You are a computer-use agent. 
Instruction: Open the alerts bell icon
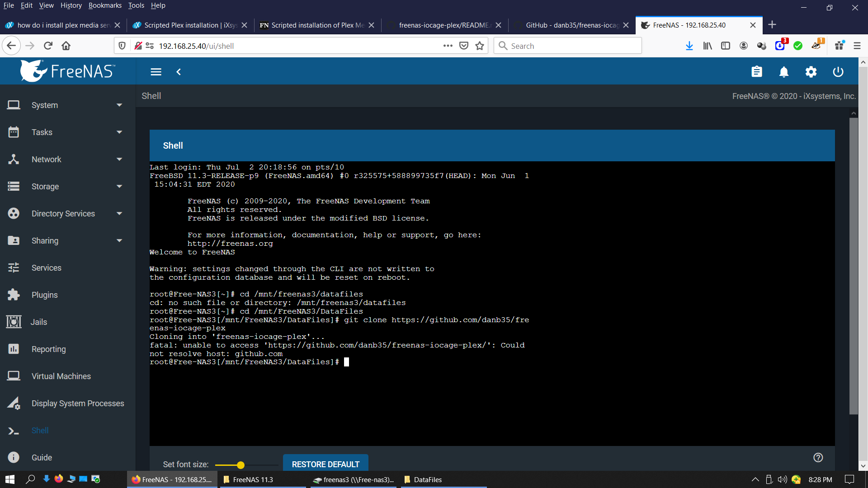[784, 72]
